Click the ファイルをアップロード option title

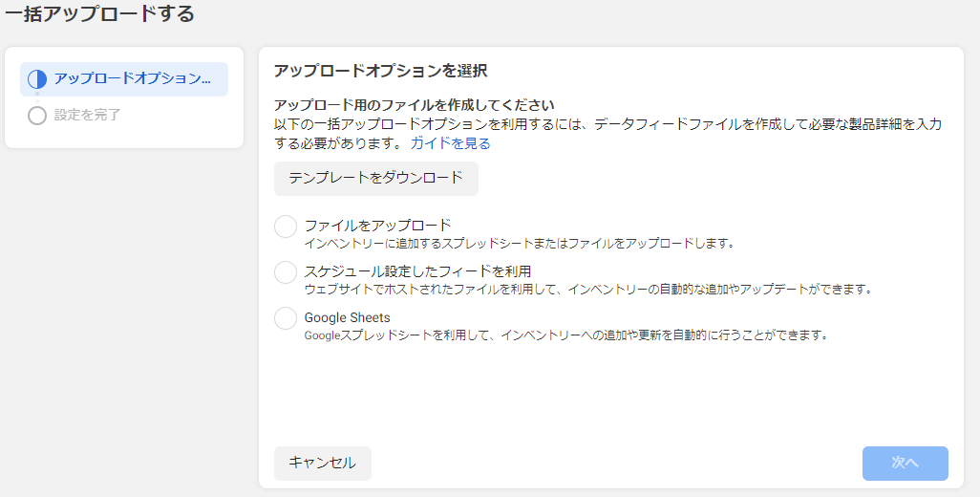point(377,226)
